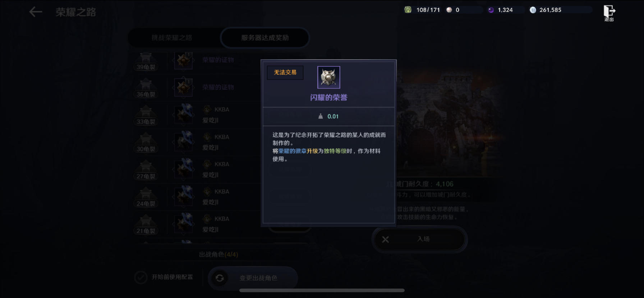Tap the 无法交易 label tag
Screen dimensions: 644x298
pos(285,72)
